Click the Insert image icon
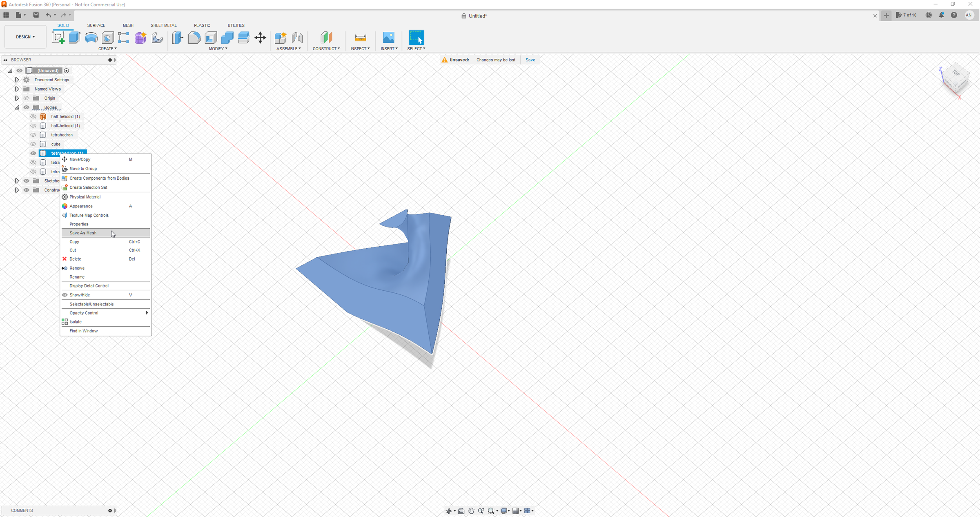 point(388,38)
